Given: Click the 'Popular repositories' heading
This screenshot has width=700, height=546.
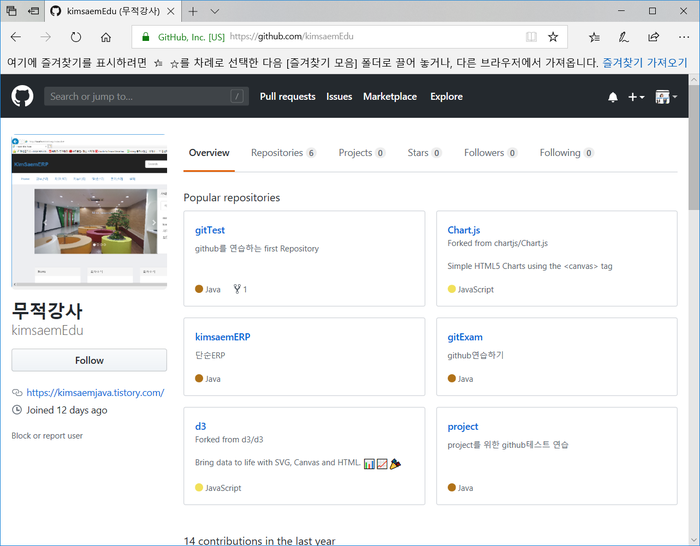Looking at the screenshot, I should [232, 198].
